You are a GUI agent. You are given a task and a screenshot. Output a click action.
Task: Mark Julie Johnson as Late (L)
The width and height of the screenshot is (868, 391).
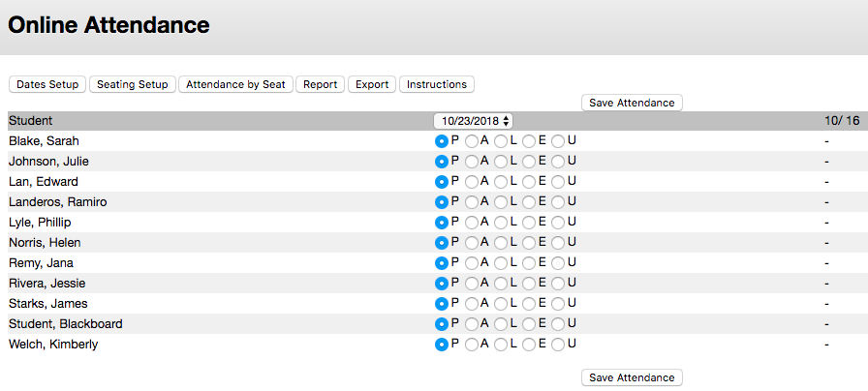501,162
